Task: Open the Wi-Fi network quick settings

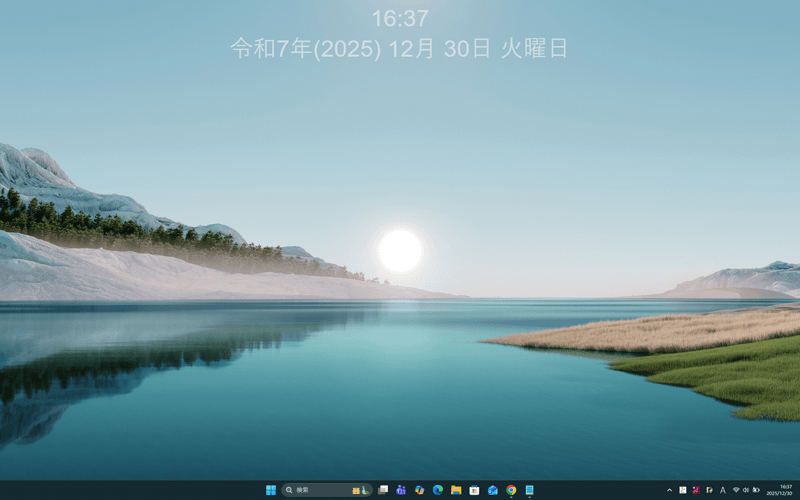Action: [736, 490]
